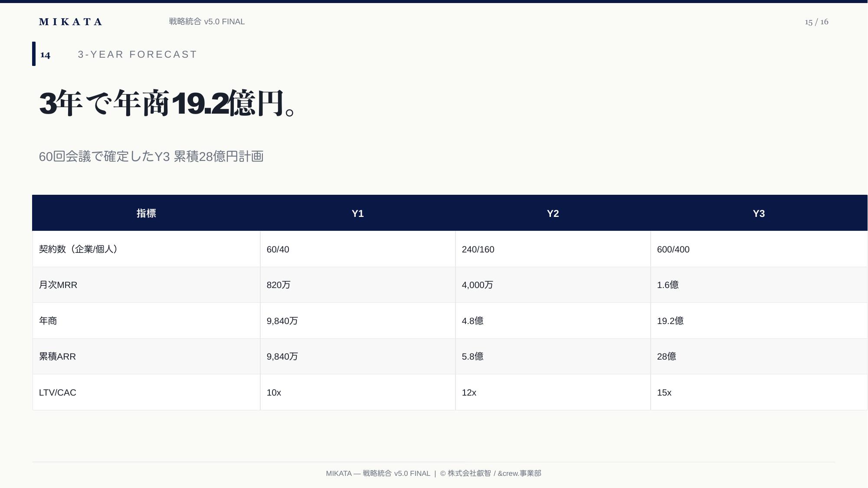Click the '4,000万' cell

coord(553,285)
